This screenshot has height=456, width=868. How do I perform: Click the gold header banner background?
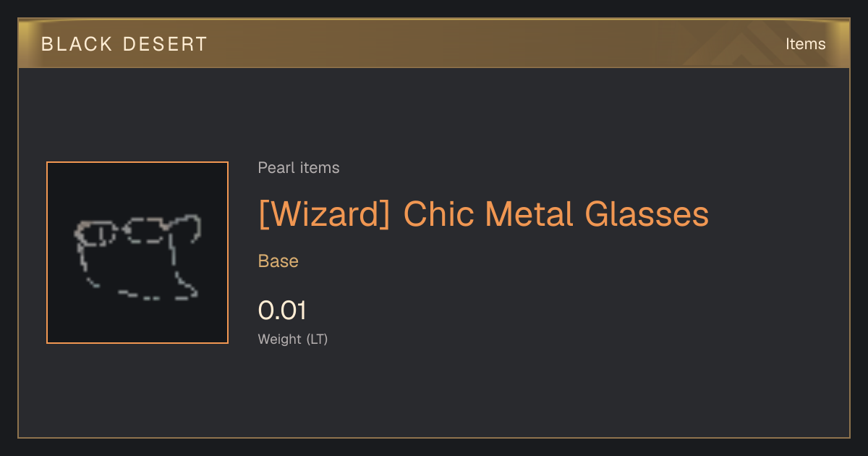point(434,43)
